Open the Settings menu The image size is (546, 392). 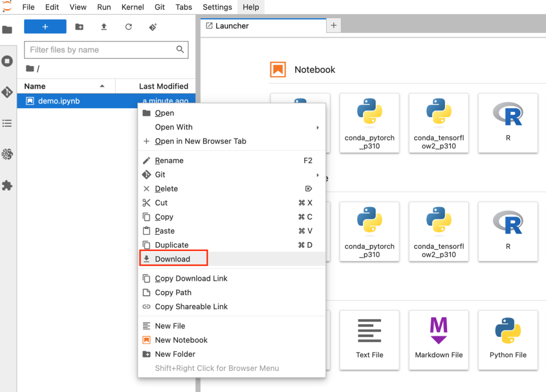point(217,7)
